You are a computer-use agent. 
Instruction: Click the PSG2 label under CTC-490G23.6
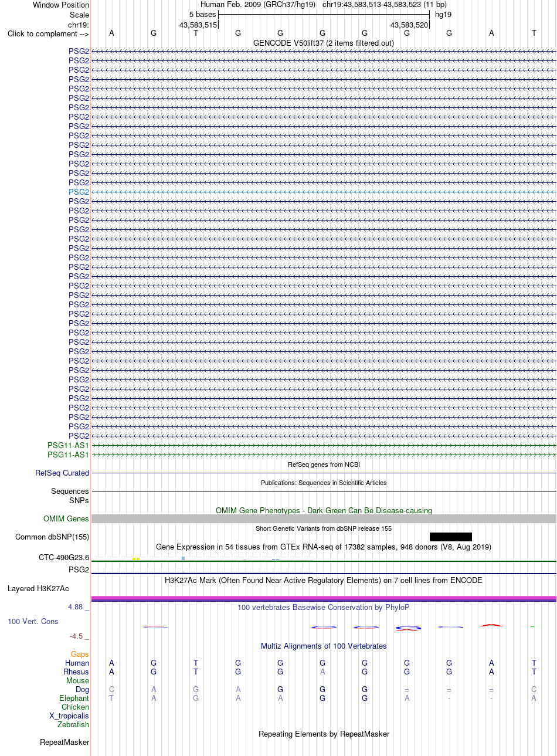point(79,569)
